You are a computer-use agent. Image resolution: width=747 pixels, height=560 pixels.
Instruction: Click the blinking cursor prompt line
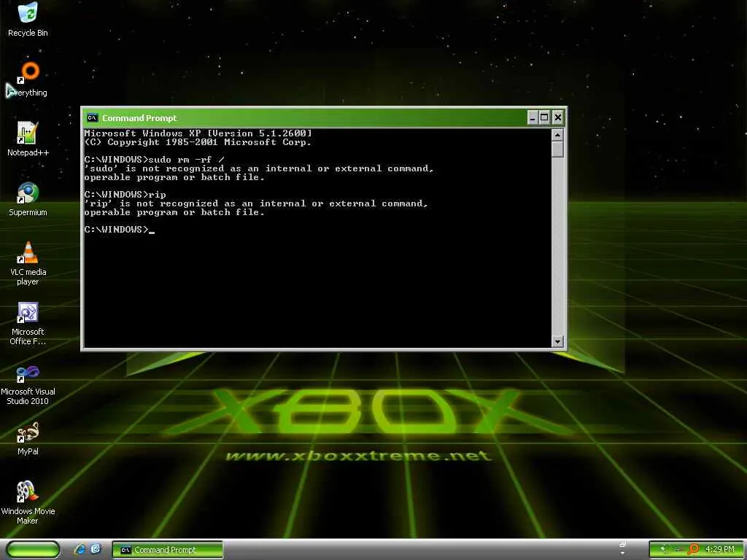coord(120,230)
